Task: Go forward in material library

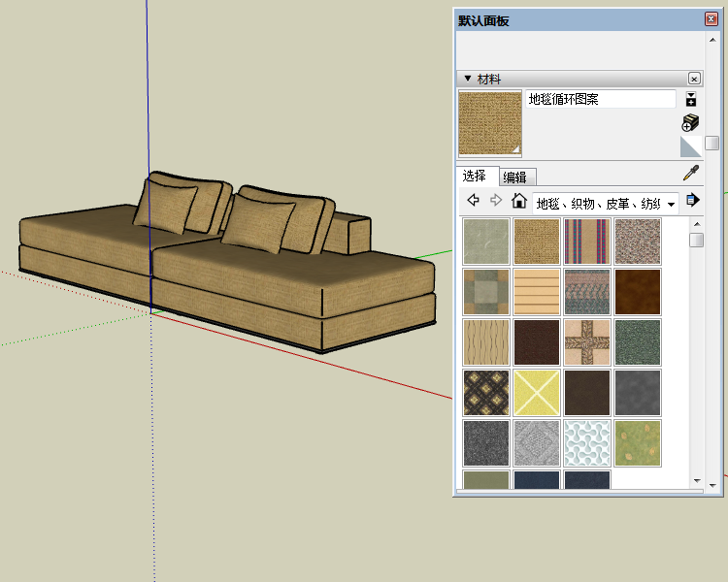Action: (496, 201)
